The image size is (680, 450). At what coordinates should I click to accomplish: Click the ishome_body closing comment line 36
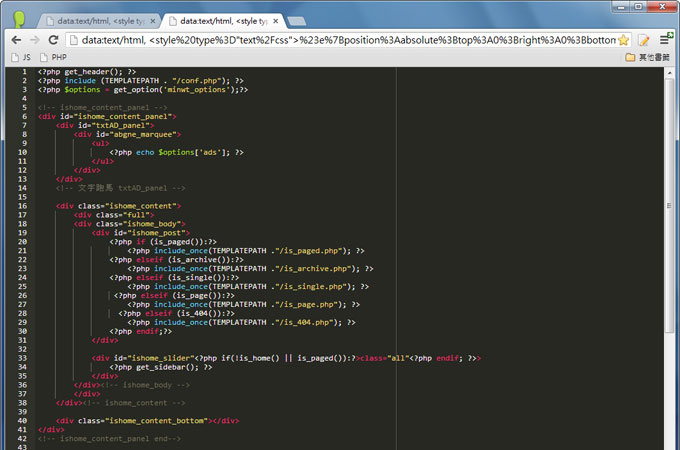pyautogui.click(x=145, y=385)
